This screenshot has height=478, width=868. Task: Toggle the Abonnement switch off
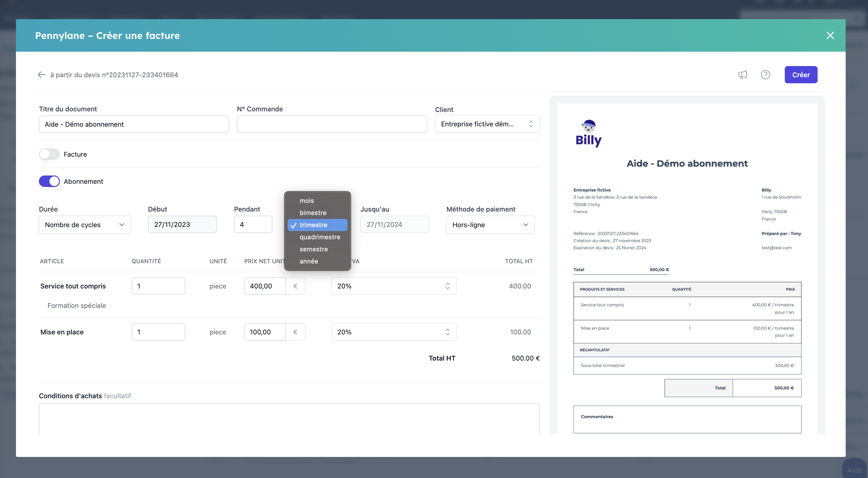coord(49,181)
